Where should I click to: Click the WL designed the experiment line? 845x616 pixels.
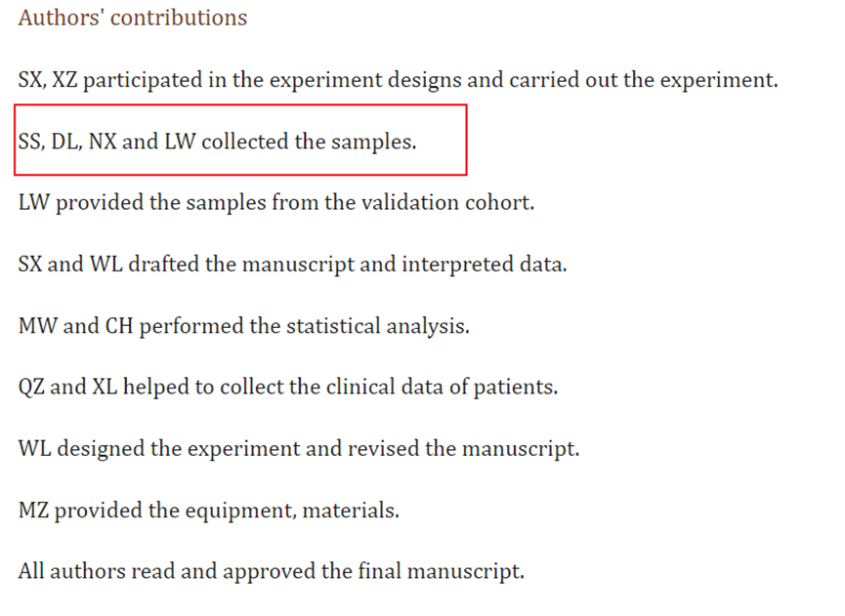(x=299, y=450)
